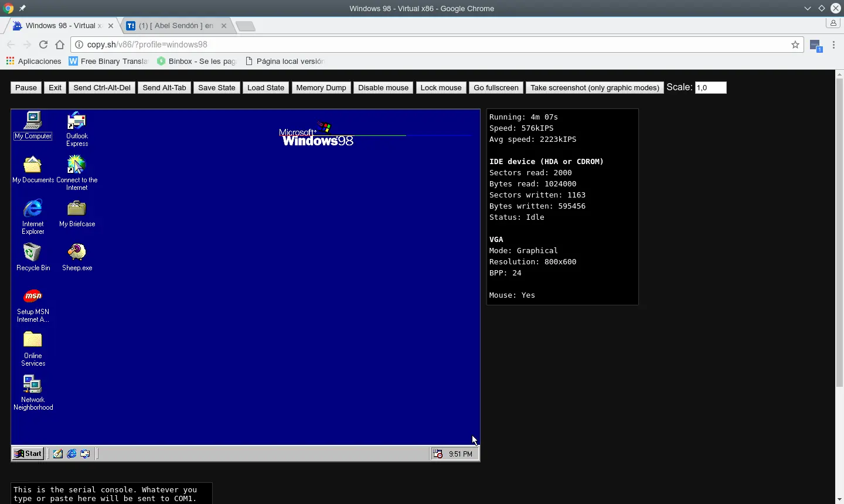Send Alt-Tab to the virtual machine
Viewport: 844px width, 504px height.
click(x=164, y=88)
